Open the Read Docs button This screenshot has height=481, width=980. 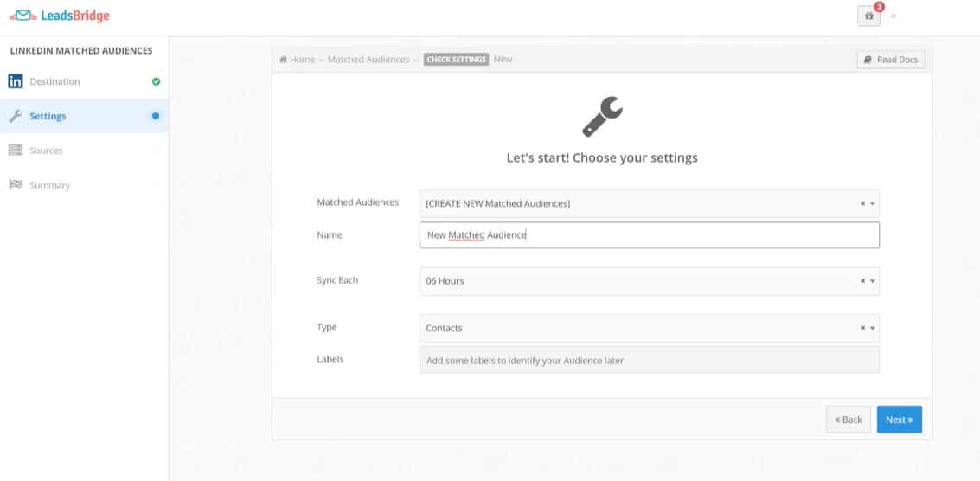[891, 60]
